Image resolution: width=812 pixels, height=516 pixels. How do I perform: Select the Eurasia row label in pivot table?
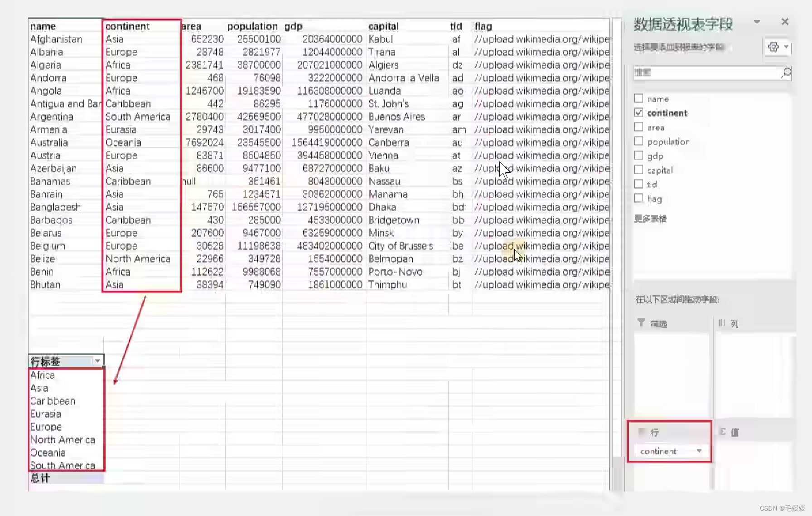45,414
